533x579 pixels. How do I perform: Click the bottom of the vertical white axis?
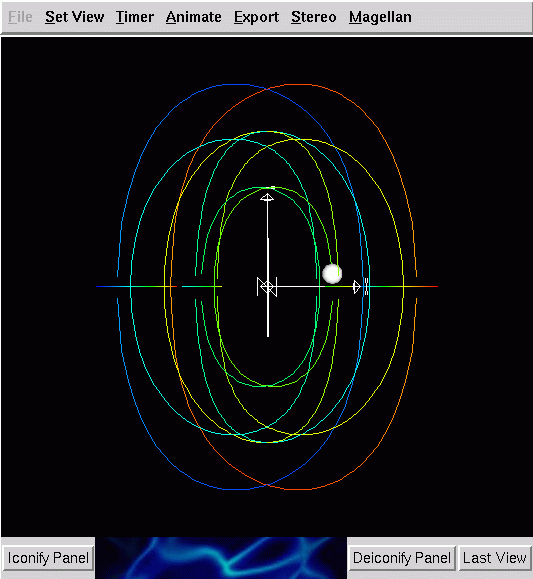(268, 334)
